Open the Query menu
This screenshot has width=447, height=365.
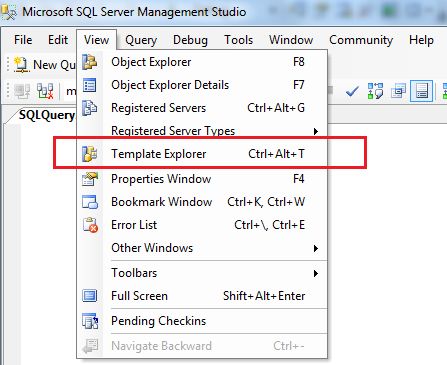(141, 40)
